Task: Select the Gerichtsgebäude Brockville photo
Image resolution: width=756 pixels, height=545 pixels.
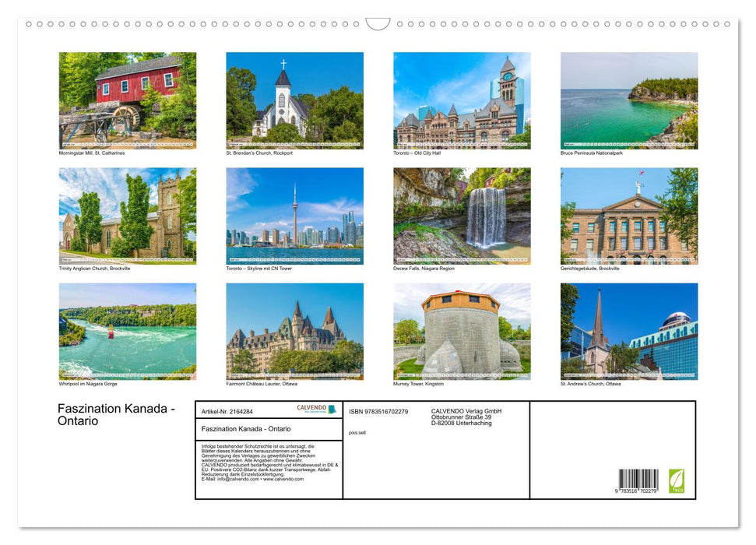Action: 628,216
